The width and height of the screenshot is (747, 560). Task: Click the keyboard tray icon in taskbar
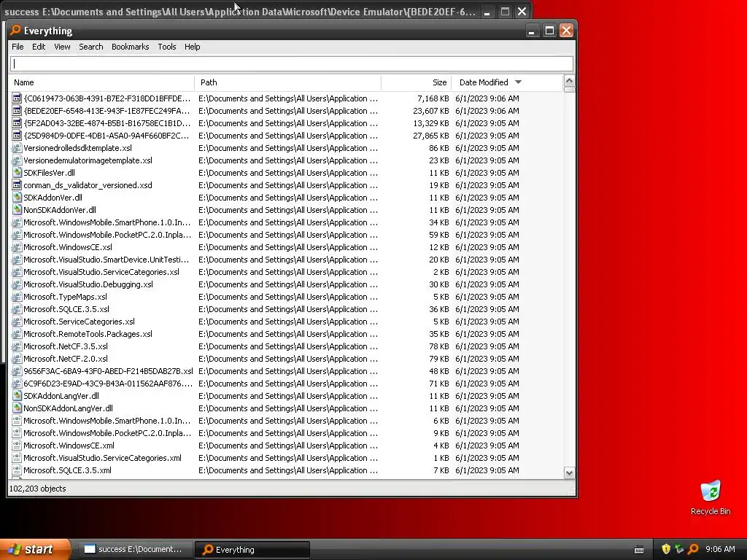tap(639, 550)
